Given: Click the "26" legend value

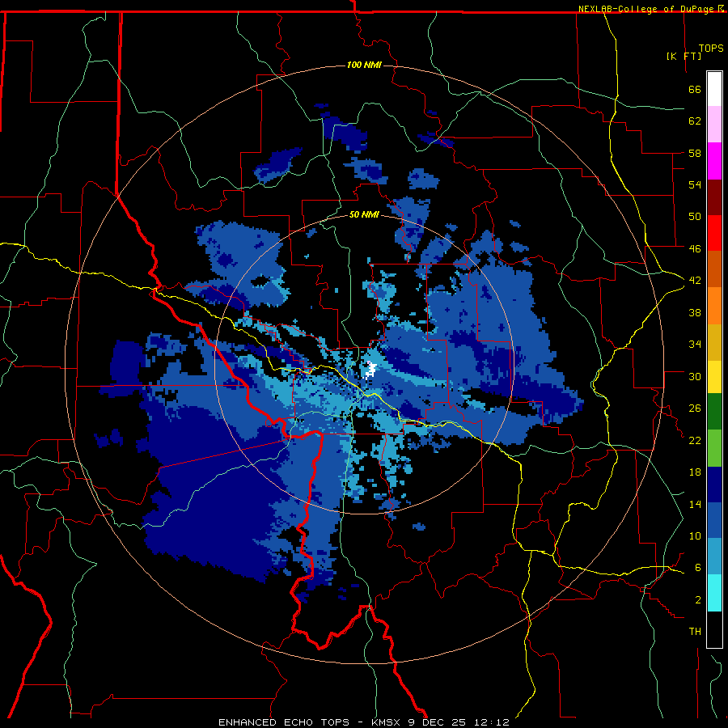Looking at the screenshot, I should [x=694, y=408].
